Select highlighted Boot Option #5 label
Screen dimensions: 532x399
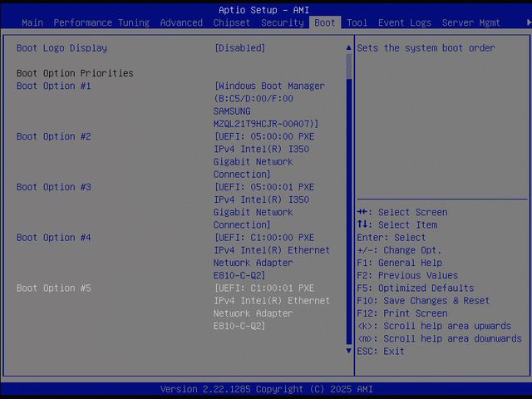53,288
